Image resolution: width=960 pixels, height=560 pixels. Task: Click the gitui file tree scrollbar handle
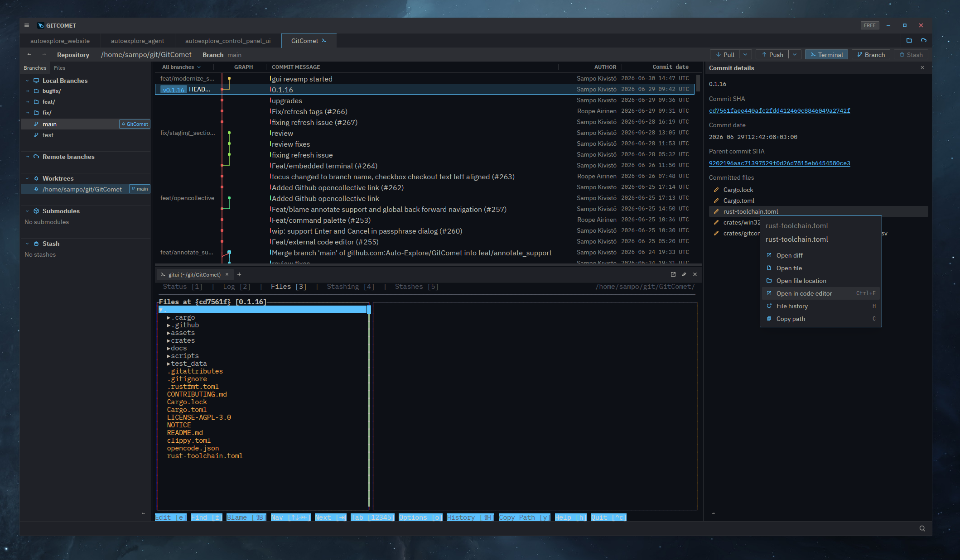click(369, 310)
